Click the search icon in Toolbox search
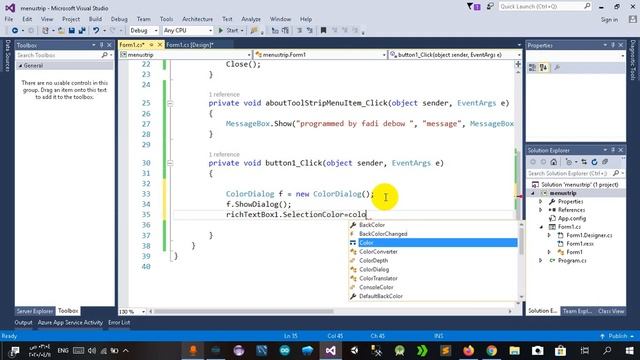This screenshot has width=640, height=360. point(104,55)
